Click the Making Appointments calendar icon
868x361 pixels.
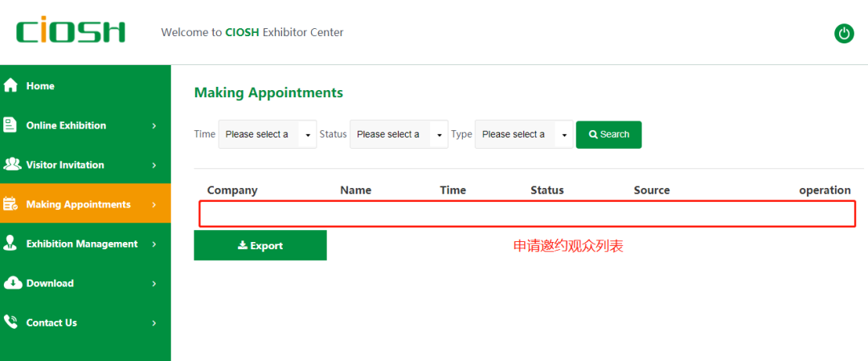[11, 204]
